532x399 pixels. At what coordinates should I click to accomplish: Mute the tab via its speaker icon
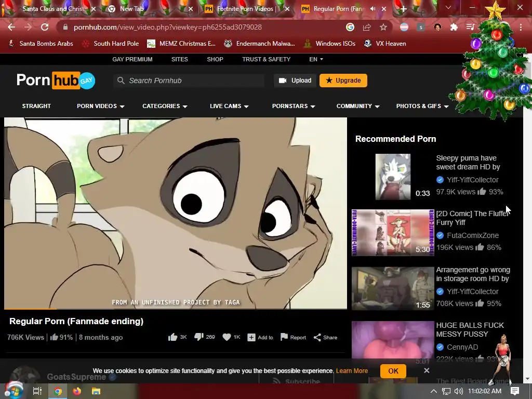pyautogui.click(x=373, y=9)
